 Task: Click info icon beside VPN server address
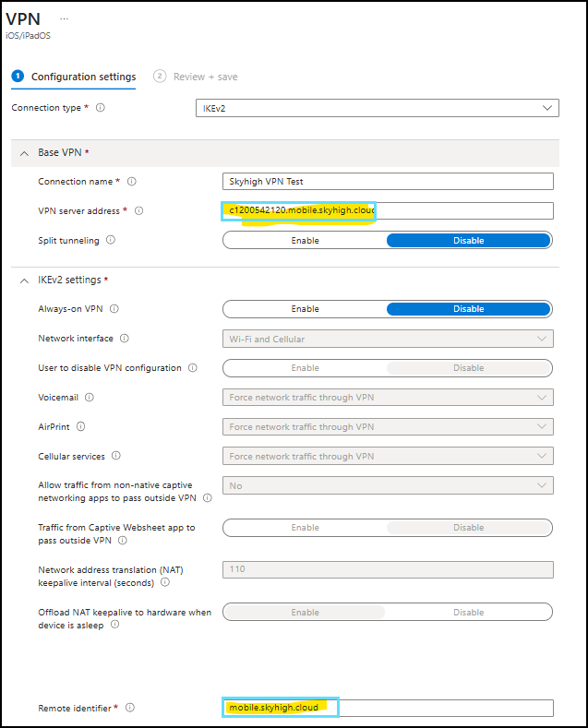tap(139, 211)
